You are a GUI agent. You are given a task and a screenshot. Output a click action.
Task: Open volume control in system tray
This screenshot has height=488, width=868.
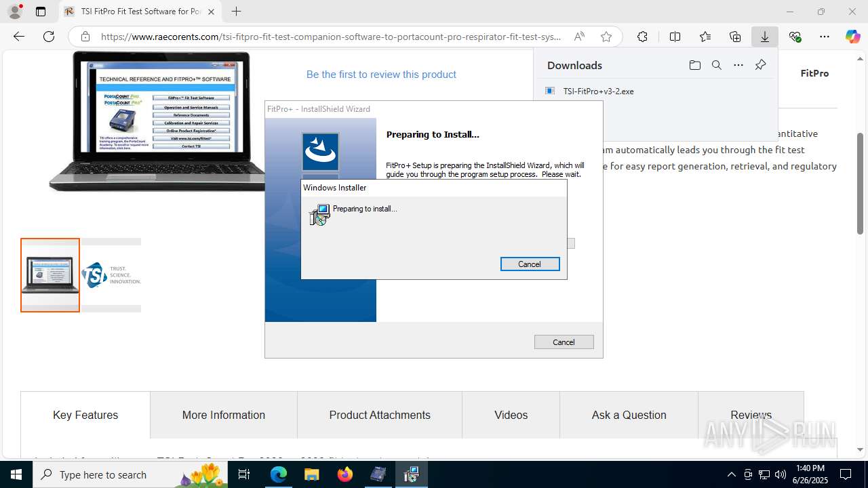pos(780,474)
